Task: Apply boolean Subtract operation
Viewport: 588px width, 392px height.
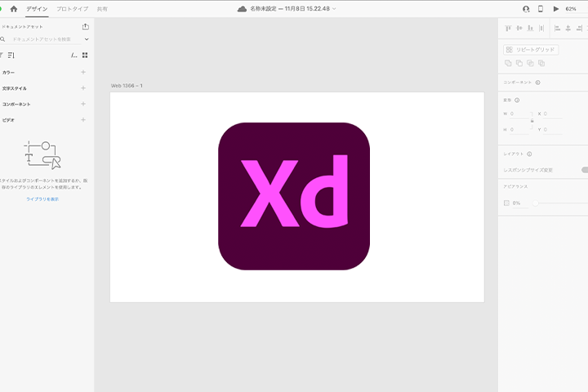Action: tap(519, 63)
